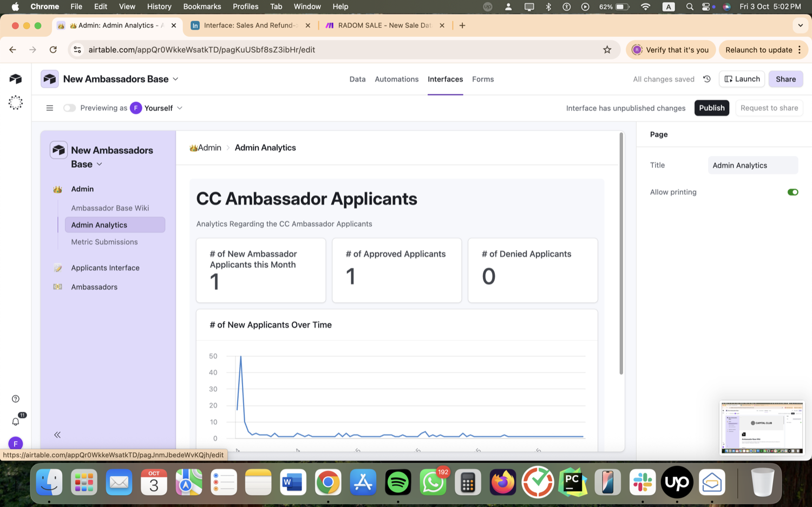Open the site information icon in address bar
Screen dimensions: 812x507
[77, 50]
